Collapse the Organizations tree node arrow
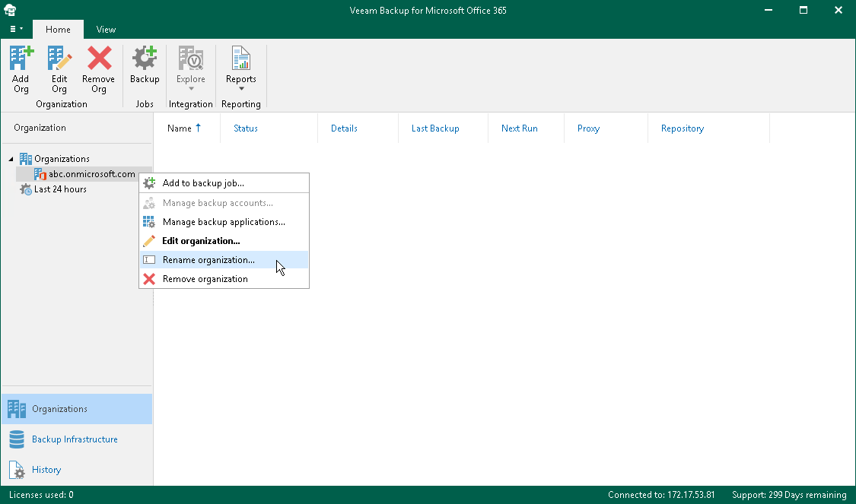Screen dimensions: 856x504 click(11, 160)
